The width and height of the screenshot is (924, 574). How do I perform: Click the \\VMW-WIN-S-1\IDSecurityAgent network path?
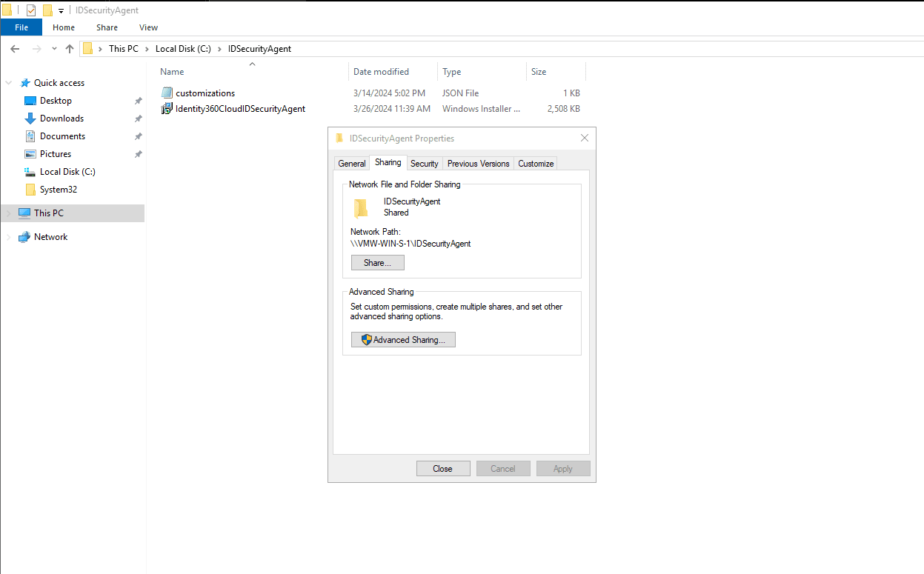411,244
